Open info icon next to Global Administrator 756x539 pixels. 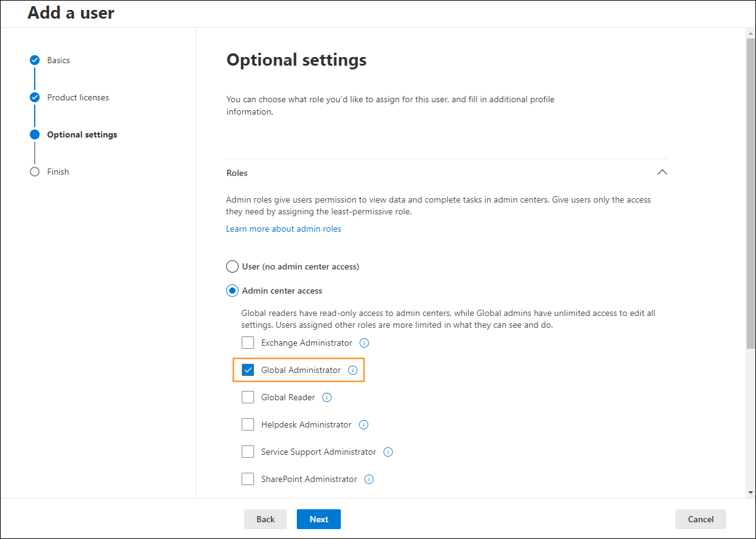point(353,370)
